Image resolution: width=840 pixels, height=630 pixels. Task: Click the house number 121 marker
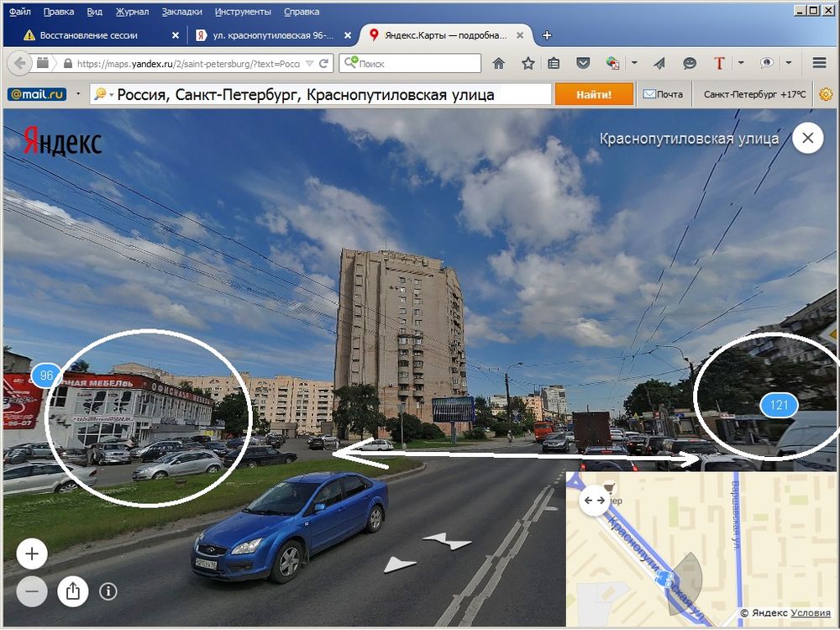click(779, 406)
